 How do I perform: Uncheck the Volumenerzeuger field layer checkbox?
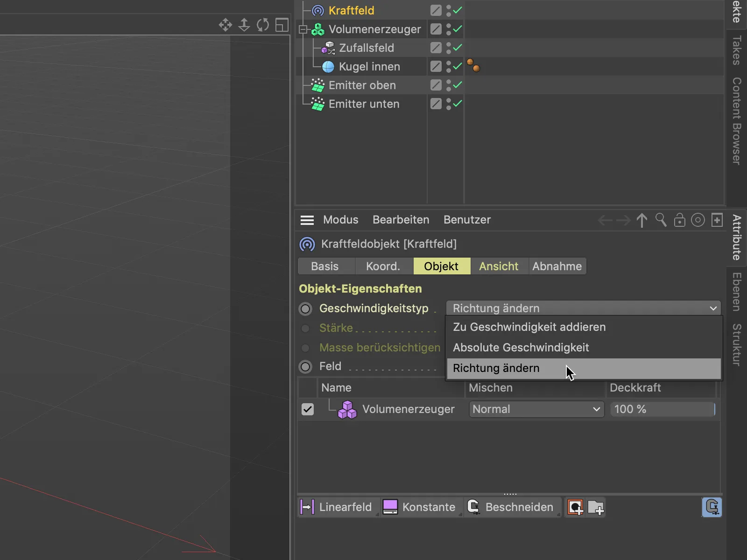(x=308, y=409)
